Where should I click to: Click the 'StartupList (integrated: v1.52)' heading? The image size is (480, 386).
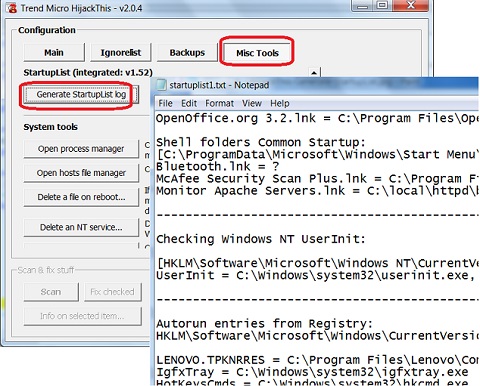[x=88, y=72]
